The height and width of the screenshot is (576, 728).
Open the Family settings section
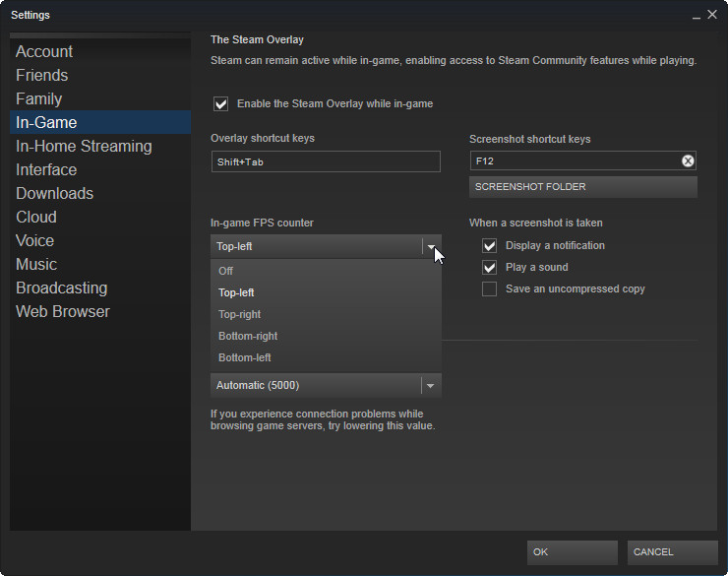click(x=100, y=98)
